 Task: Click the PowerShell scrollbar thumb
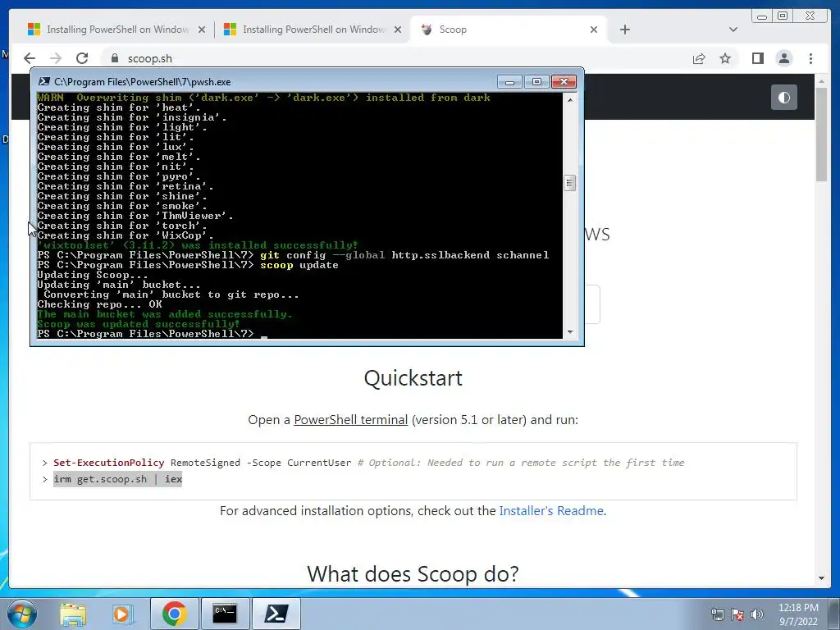570,183
